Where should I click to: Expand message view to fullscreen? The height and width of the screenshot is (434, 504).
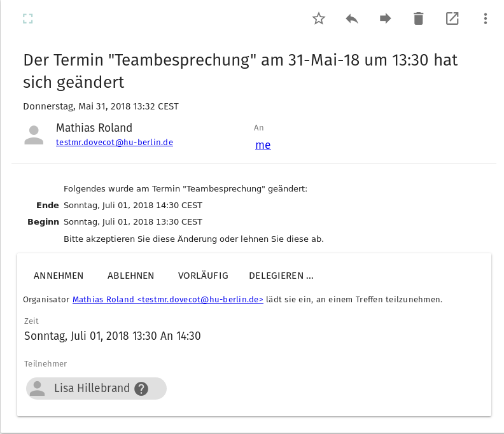point(27,18)
